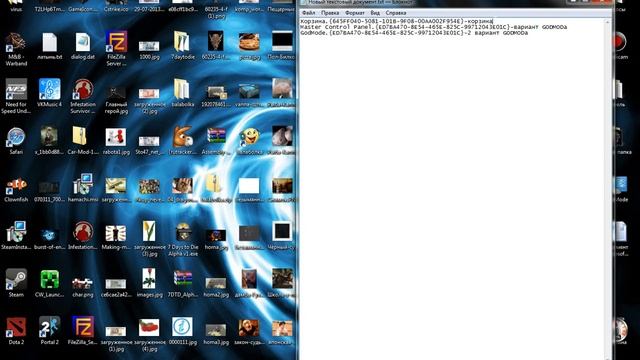Select the homa2.jpg image icon
Screen dimensions: 640x360
216,287
